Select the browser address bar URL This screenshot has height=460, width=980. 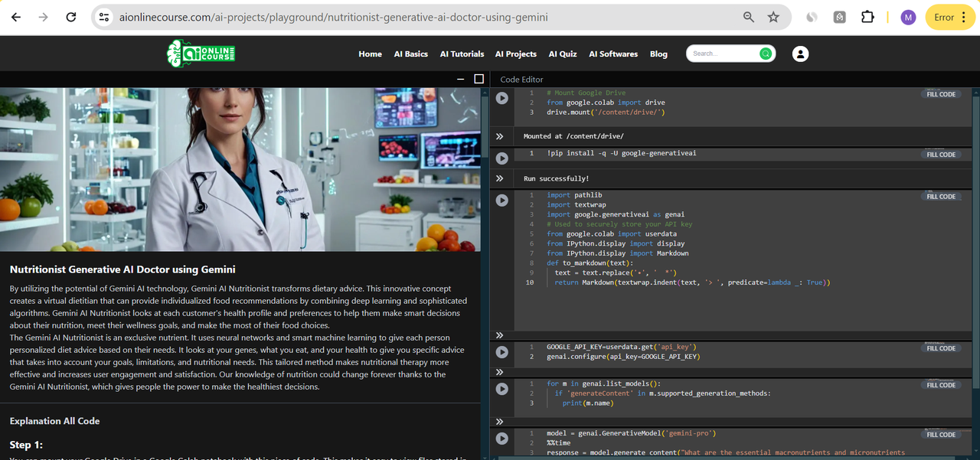(x=334, y=17)
